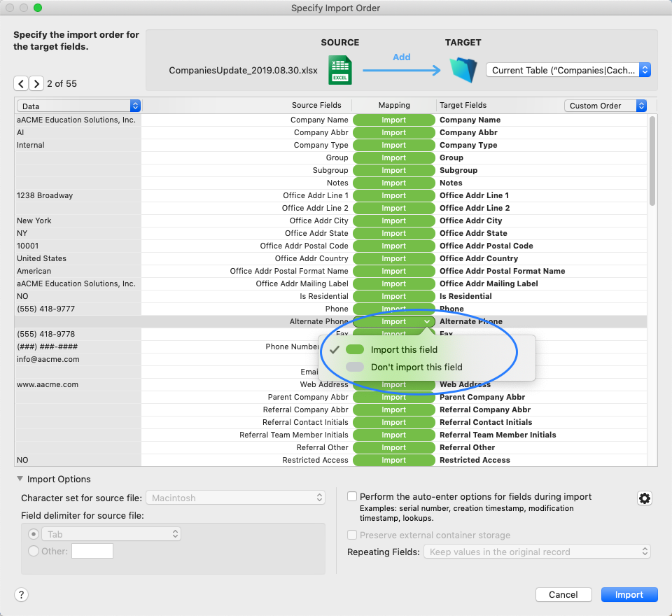Screen dimensions: 672x616
Task: Open the Character set Macintosh dropdown
Action: (235, 498)
